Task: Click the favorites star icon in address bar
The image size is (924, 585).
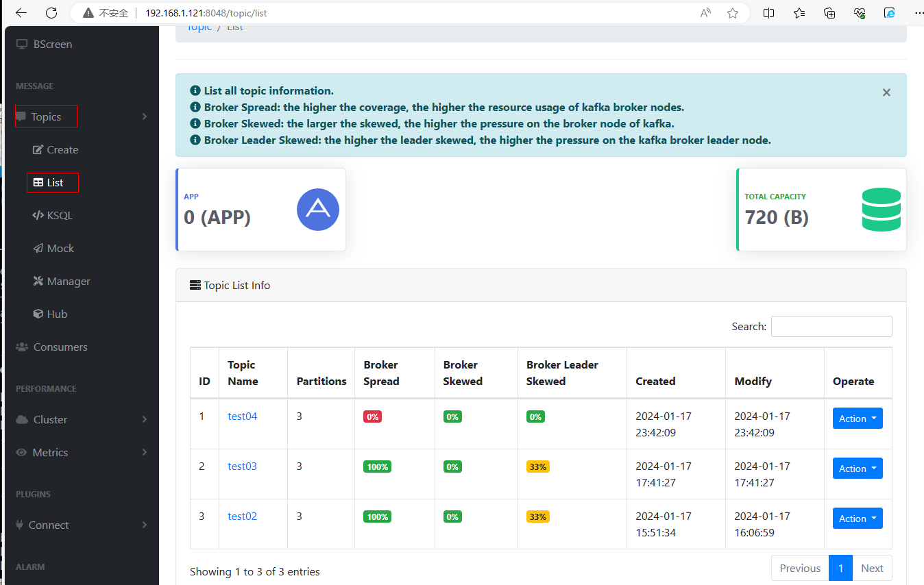Action: click(x=733, y=13)
